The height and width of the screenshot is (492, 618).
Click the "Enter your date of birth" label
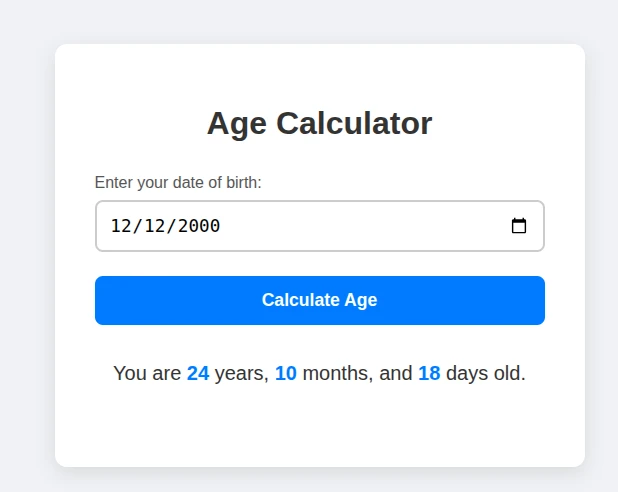pyautogui.click(x=178, y=182)
